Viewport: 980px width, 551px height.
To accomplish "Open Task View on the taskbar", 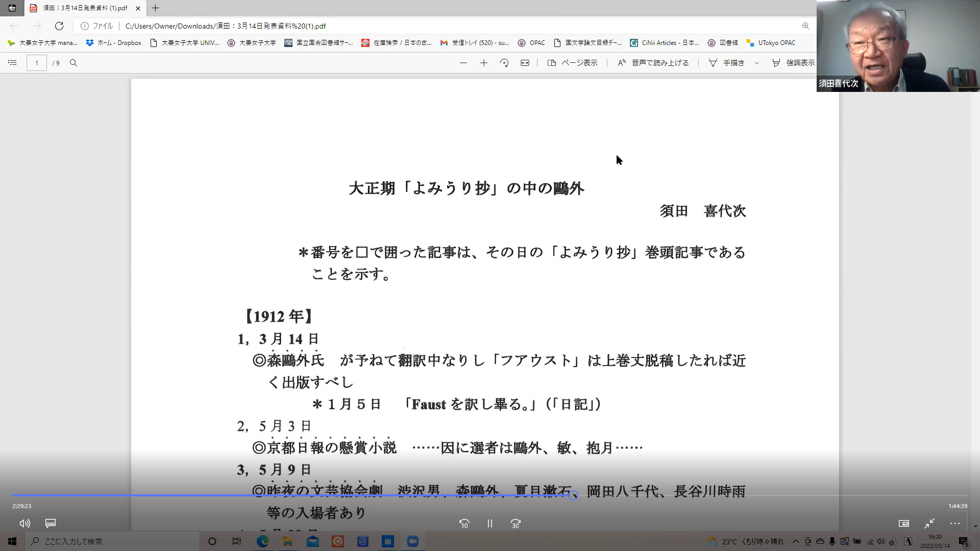I will [x=237, y=541].
